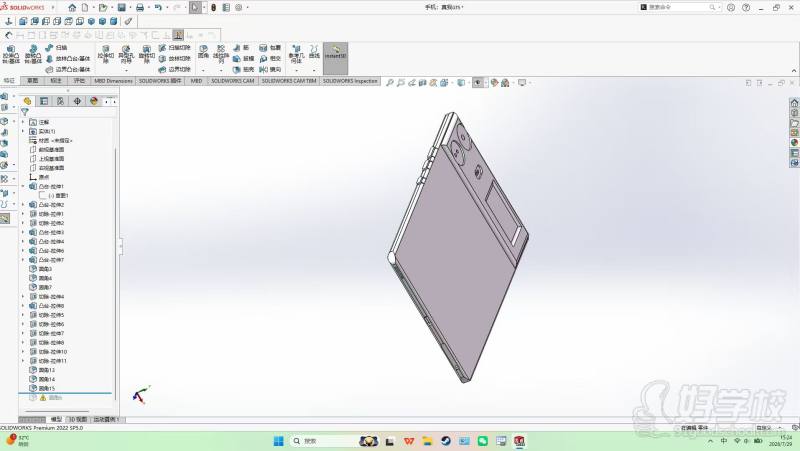Viewport: 800px width, 451px height.
Task: Click the Revolved Cut tool
Action: 146,54
